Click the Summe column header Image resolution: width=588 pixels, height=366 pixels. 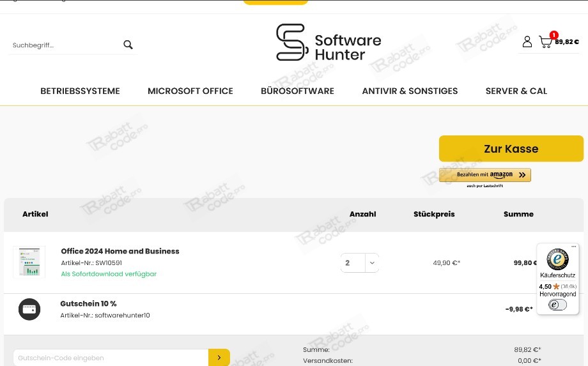(518, 214)
